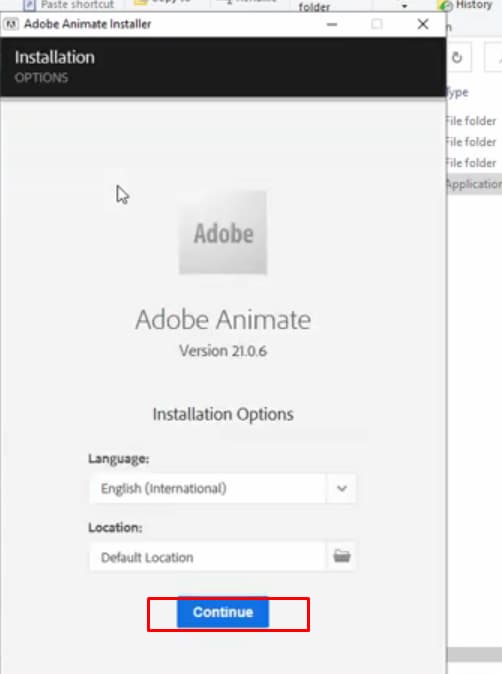Click the Type column header
The height and width of the screenshot is (674, 502).
[458, 92]
